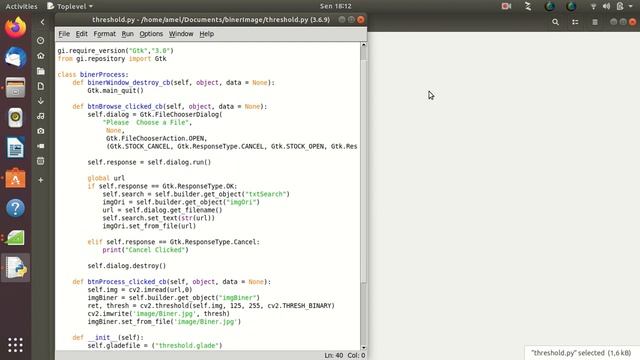Open Ubuntu Software from the dock
The height and width of the screenshot is (360, 640).
click(x=15, y=178)
